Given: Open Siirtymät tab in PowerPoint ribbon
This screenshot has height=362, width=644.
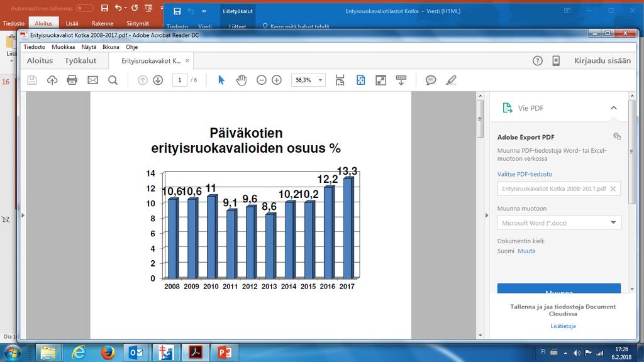Looking at the screenshot, I should coord(138,23).
